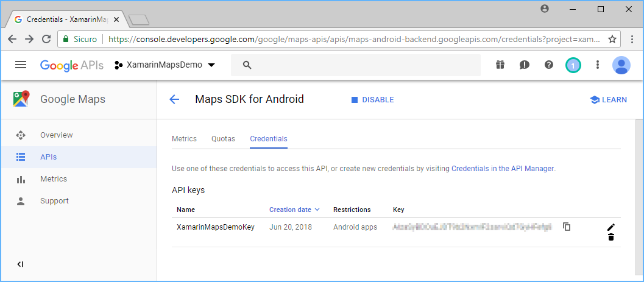Click the Maps SDK for Android title

click(249, 99)
